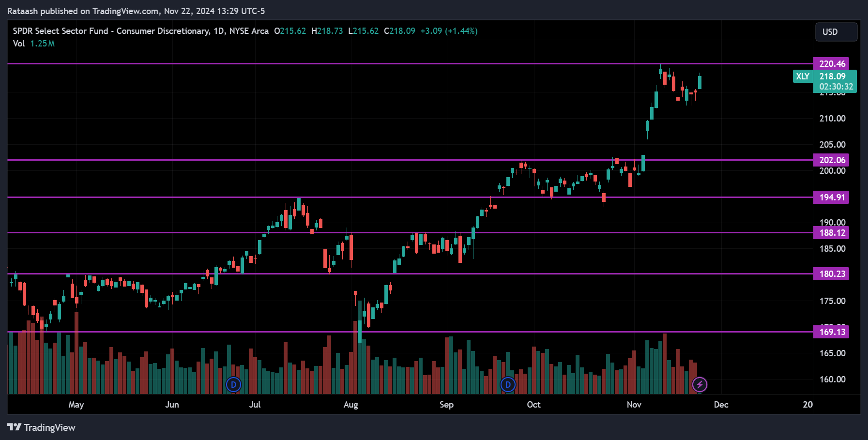Click the high value H218.73
Viewport: 868px width, 440px height.
point(327,31)
